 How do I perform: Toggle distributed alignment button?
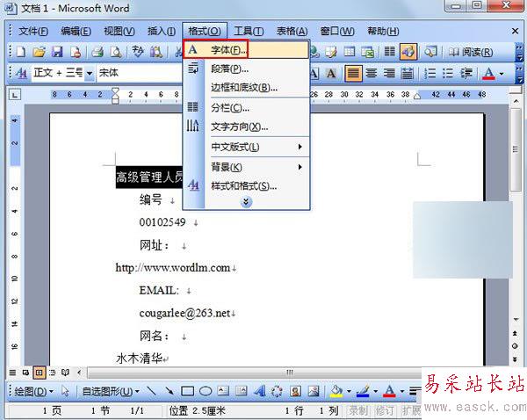407,73
